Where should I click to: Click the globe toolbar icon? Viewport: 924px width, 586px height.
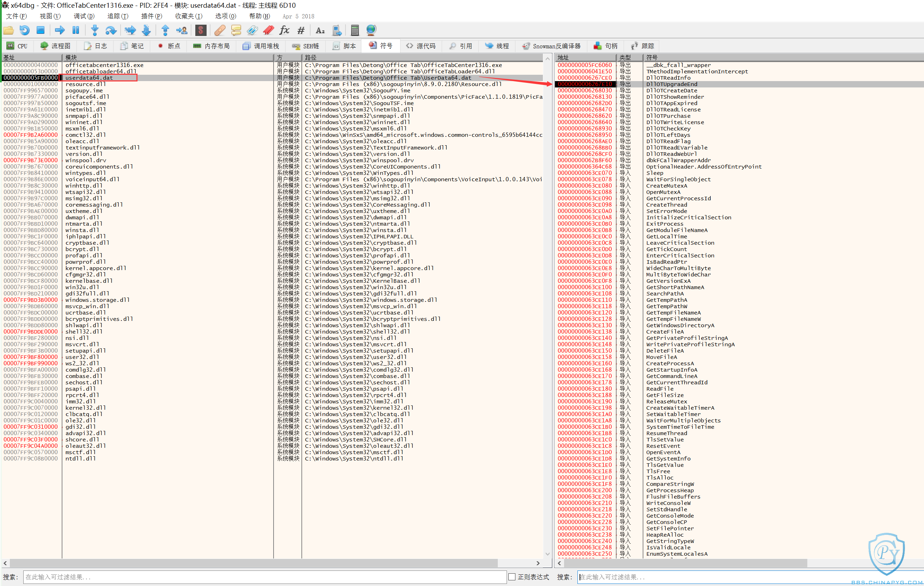(x=371, y=30)
